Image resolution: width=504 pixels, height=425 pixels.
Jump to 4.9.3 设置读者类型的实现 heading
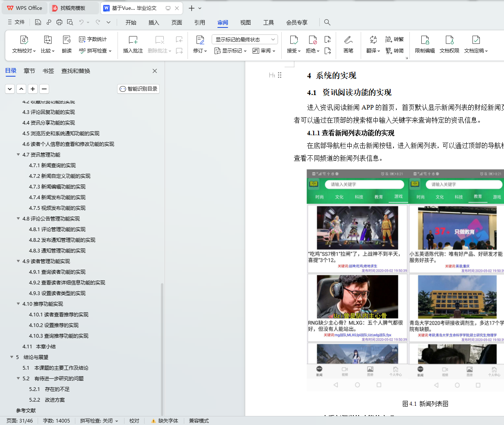click(x=57, y=293)
